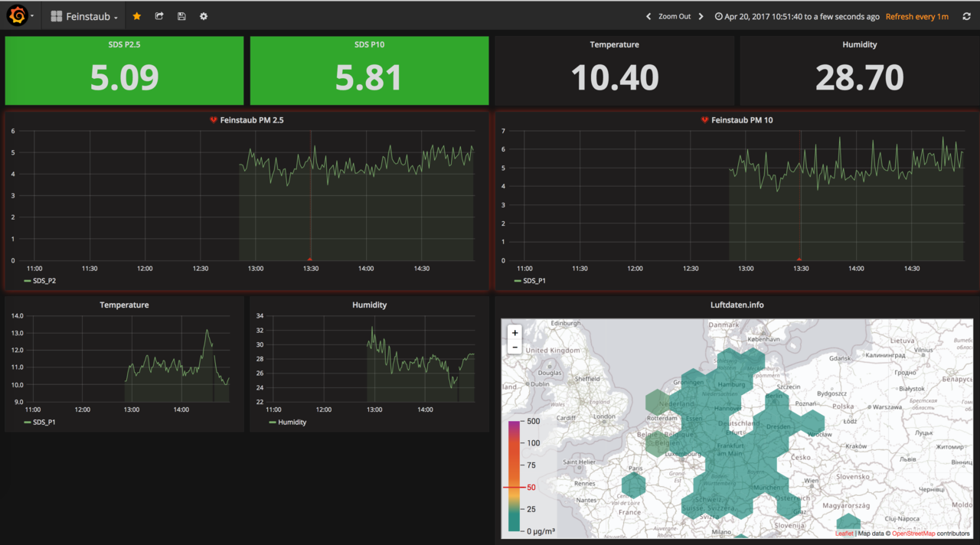Toggle SDS_P2 series in PM 2.5 legend
Image resolution: width=980 pixels, height=545 pixels.
(x=44, y=281)
